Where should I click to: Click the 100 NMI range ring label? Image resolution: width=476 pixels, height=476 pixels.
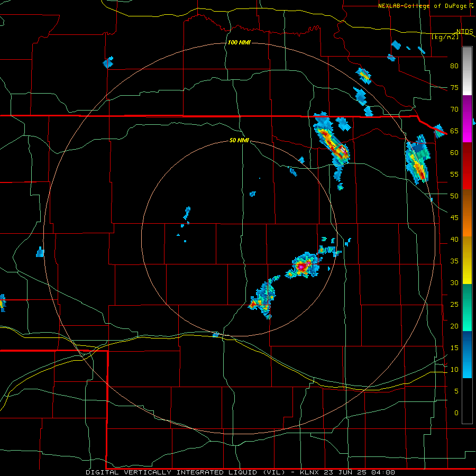pos(239,42)
